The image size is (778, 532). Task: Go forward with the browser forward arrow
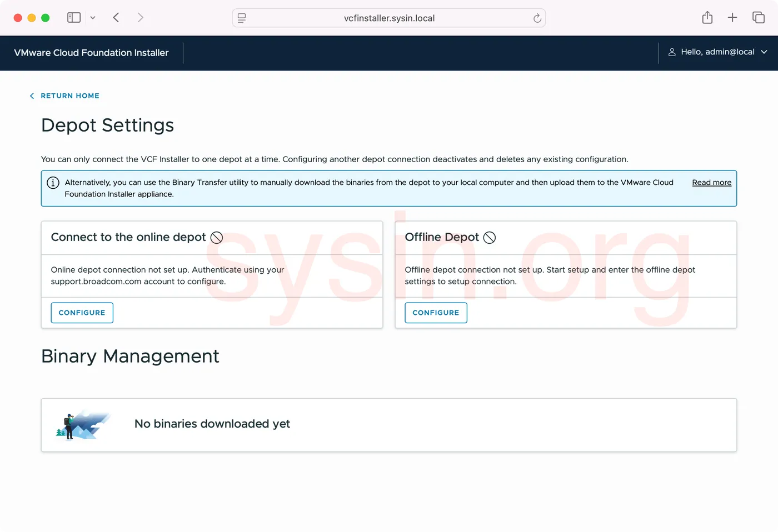tap(141, 18)
